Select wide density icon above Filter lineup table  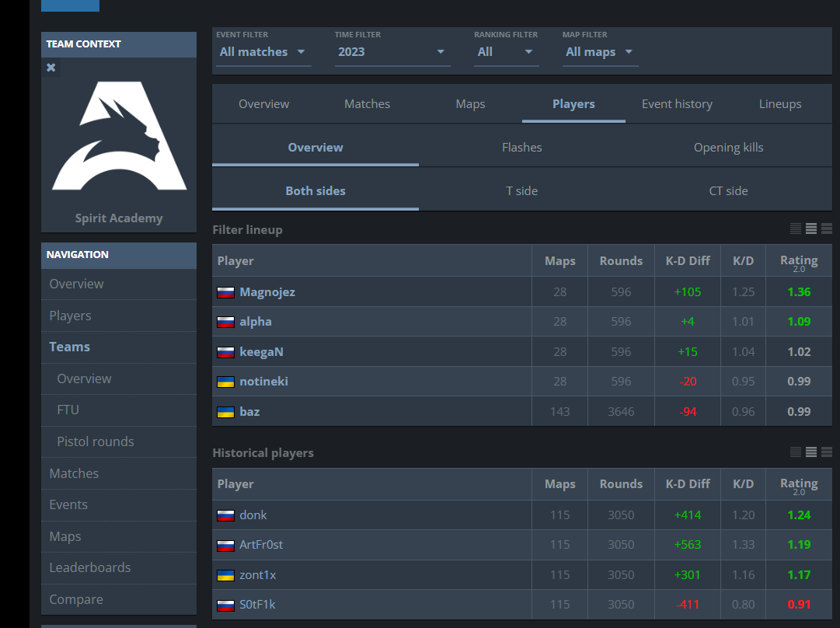click(x=827, y=229)
